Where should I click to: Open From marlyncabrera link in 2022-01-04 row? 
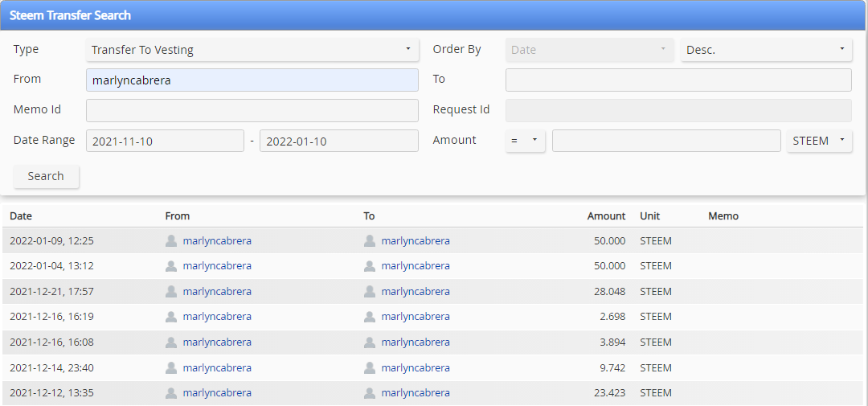coord(217,266)
